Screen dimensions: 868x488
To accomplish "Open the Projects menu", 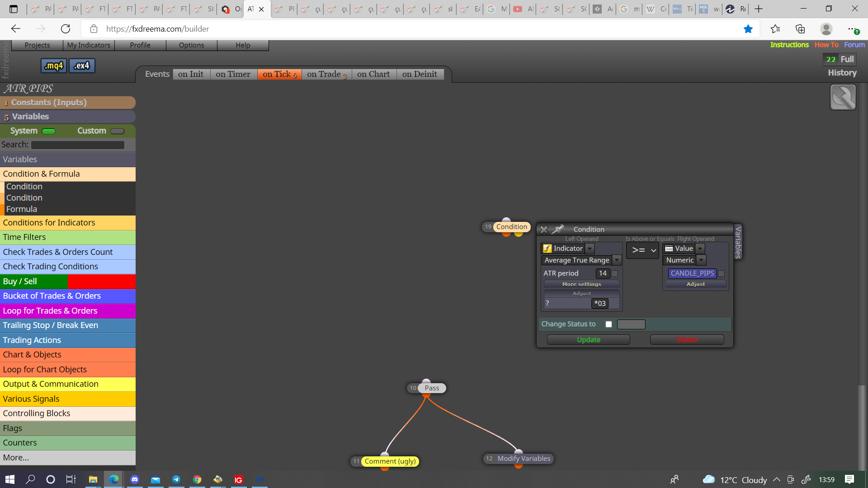I will [x=37, y=45].
